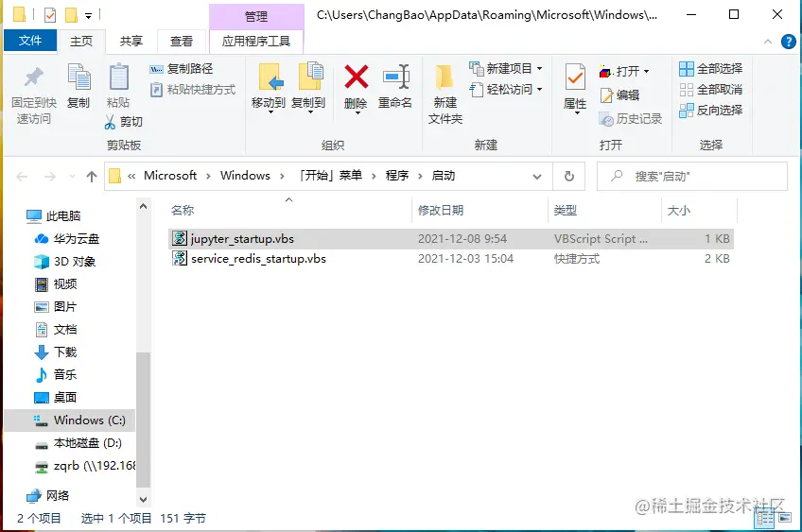The width and height of the screenshot is (802, 532).
Task: Click the Copy (复制) ribbon icon
Action: tap(78, 77)
